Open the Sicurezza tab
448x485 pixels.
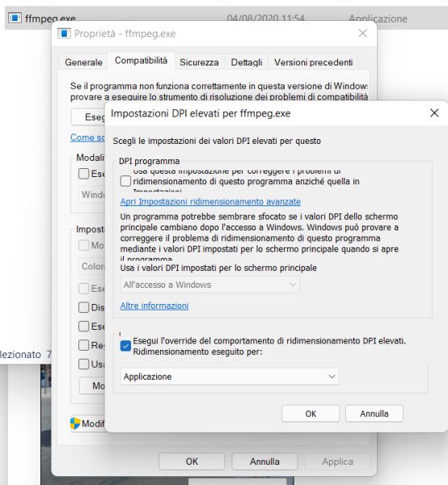(199, 62)
